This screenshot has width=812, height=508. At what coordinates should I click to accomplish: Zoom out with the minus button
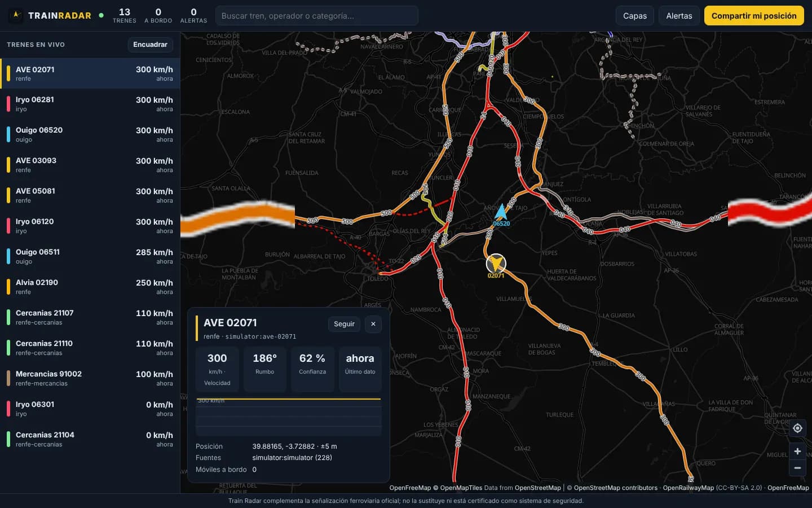pos(797,468)
